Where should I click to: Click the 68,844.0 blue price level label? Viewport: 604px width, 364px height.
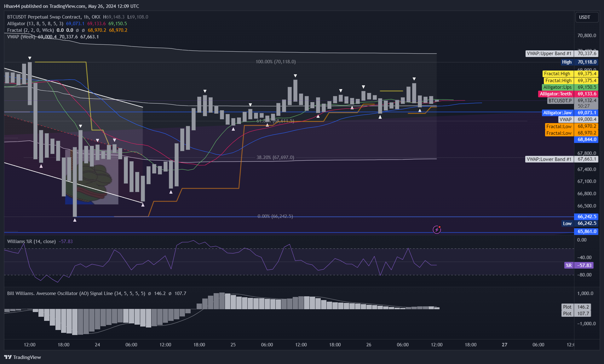586,139
